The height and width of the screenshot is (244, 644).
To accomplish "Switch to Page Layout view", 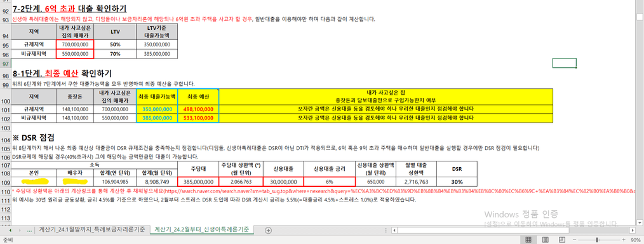I will point(546,240).
